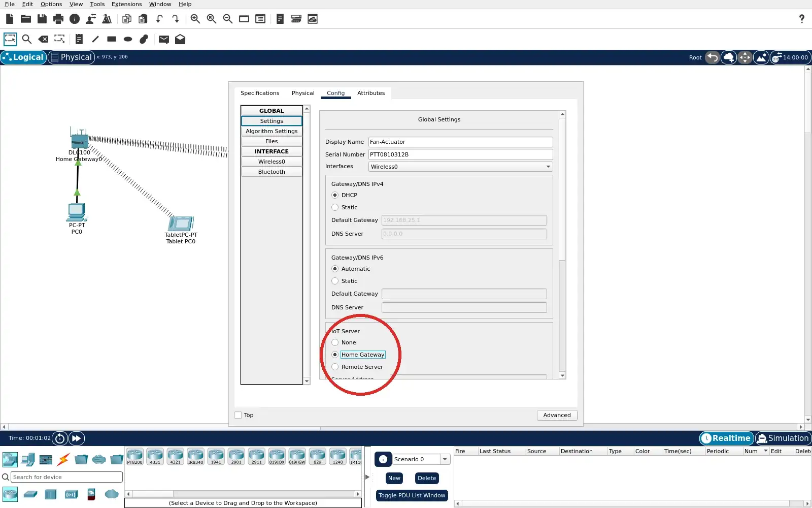Click the Redo arrow icon
812x508 pixels.
click(x=176, y=19)
